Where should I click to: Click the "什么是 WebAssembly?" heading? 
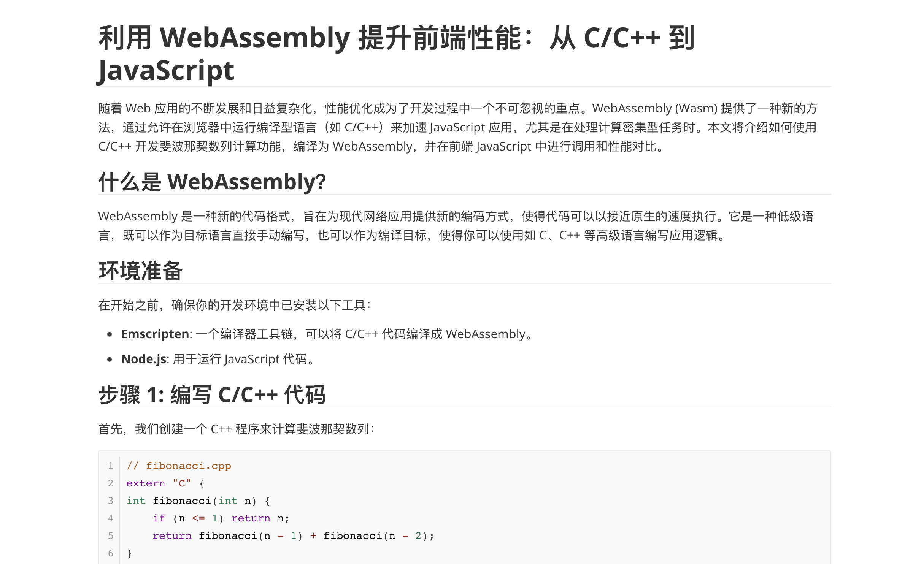[212, 182]
